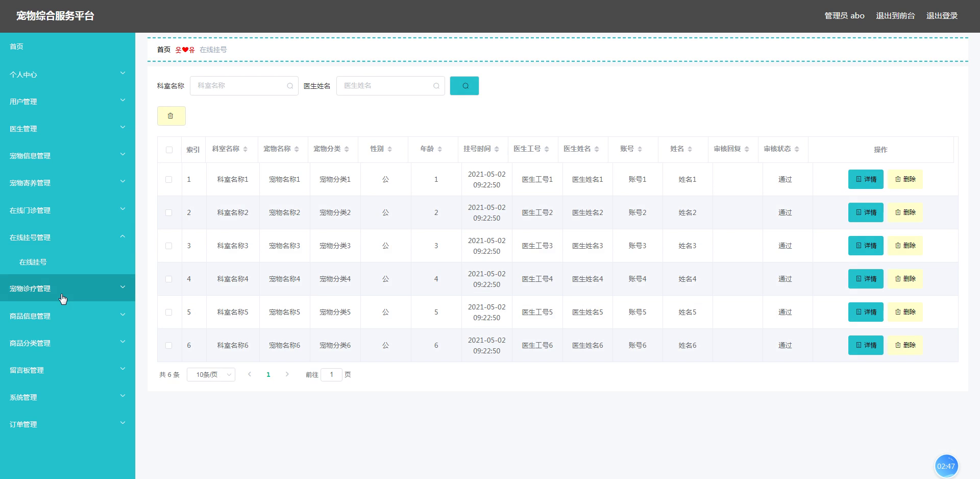This screenshot has height=479, width=980.
Task: Click 宠物综合服务平台 title text
Action: [55, 16]
